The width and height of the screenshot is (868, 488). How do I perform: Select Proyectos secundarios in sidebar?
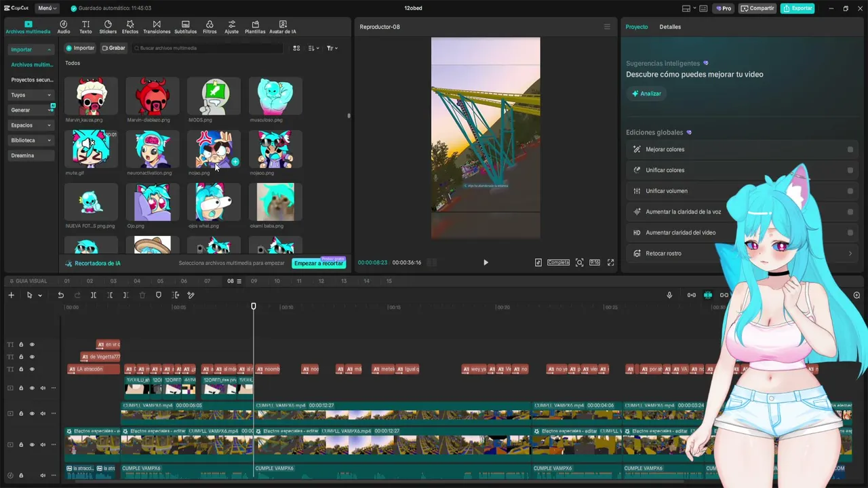(32, 80)
